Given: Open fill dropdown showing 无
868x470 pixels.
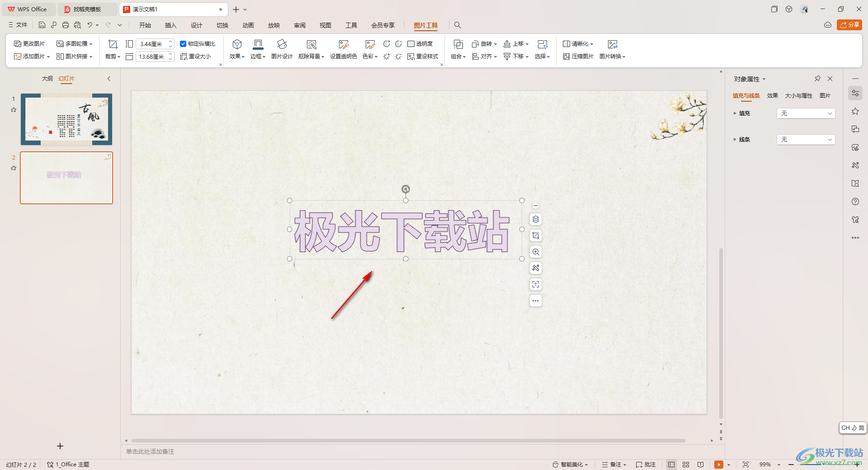Looking at the screenshot, I should click(806, 113).
